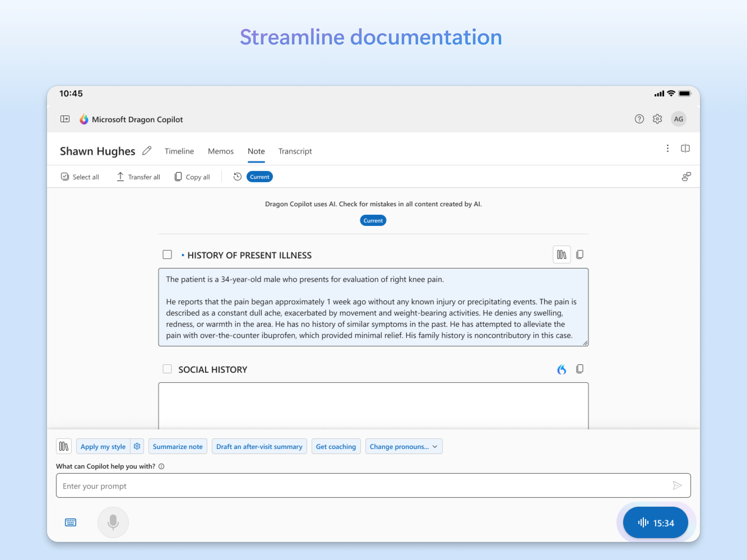The height and width of the screenshot is (560, 747).
Task: Open the Timeline tab
Action: [x=179, y=151]
